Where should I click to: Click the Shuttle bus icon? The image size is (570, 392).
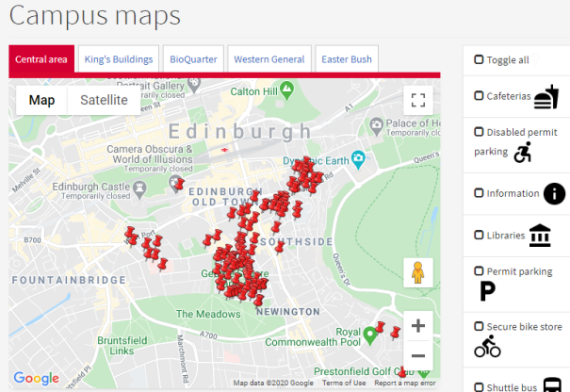tap(552, 385)
